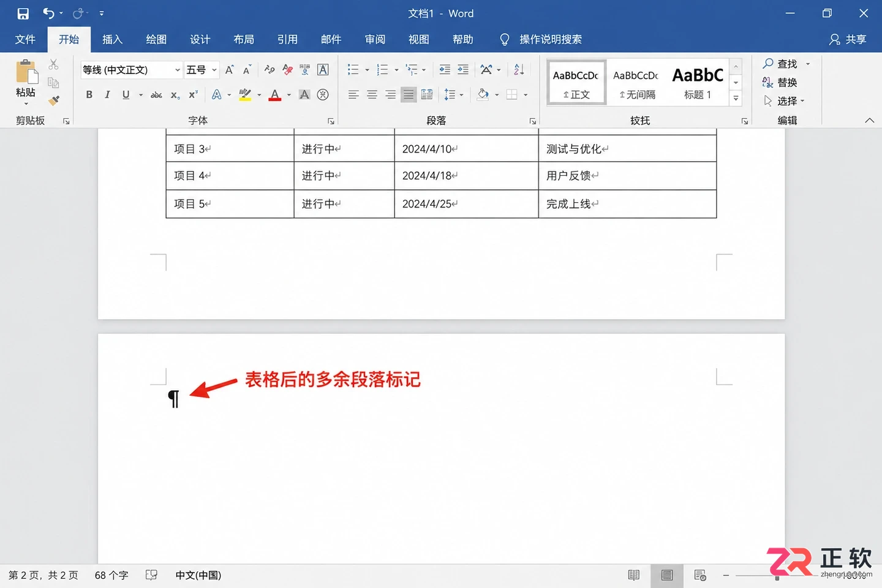Image resolution: width=882 pixels, height=588 pixels.
Task: Pick up formatting with the Format Painter brush
Action: point(54,100)
